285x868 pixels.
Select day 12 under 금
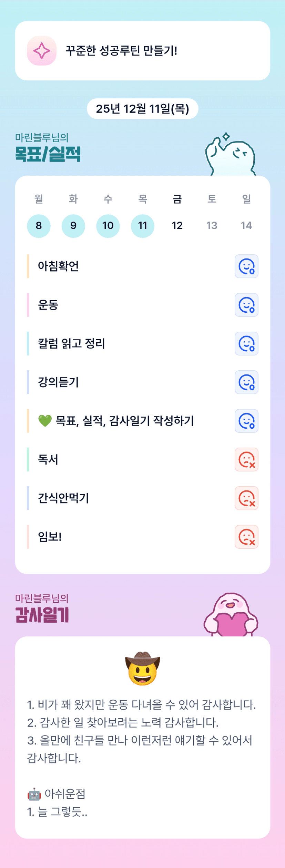[x=177, y=226]
